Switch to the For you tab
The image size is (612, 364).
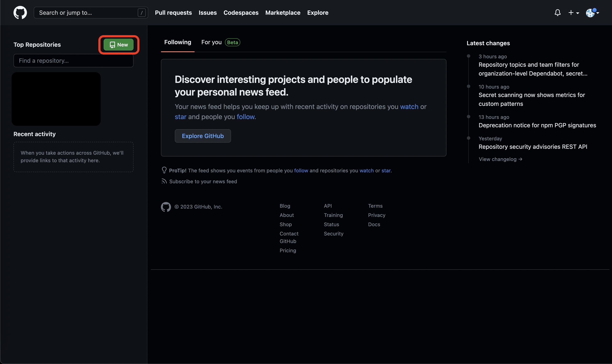pyautogui.click(x=211, y=43)
